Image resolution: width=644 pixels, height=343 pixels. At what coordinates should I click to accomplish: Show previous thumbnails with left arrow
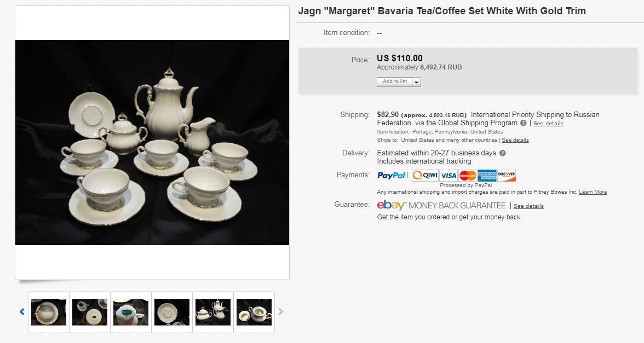point(22,312)
